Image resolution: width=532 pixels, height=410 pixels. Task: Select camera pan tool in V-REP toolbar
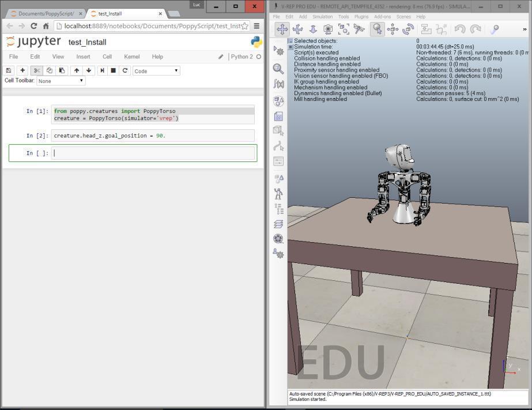click(x=282, y=29)
